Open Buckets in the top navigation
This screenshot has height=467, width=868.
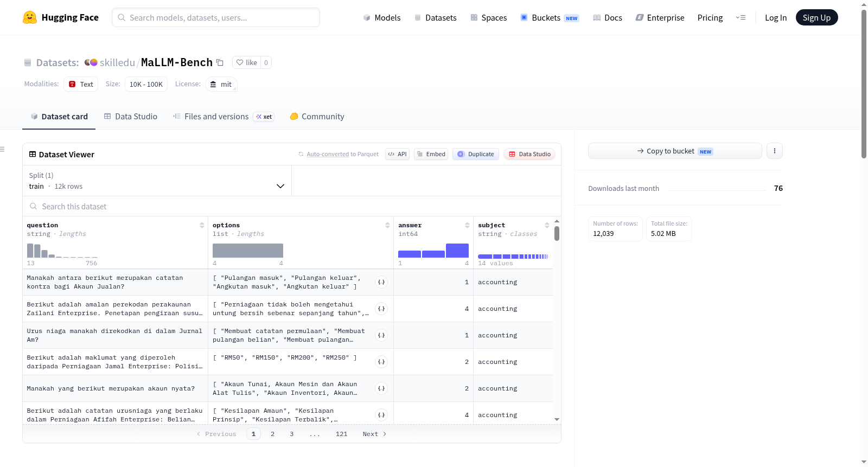550,18
